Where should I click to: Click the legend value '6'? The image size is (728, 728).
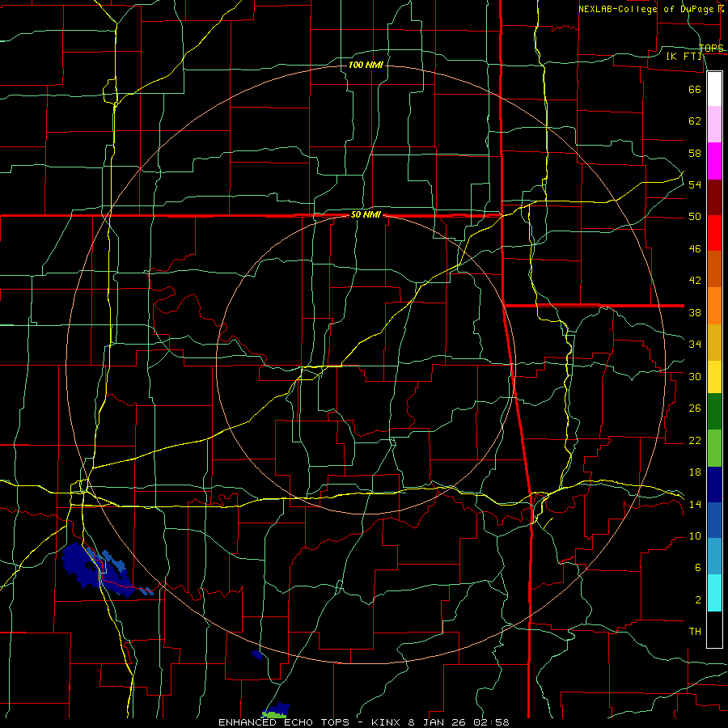point(698,568)
